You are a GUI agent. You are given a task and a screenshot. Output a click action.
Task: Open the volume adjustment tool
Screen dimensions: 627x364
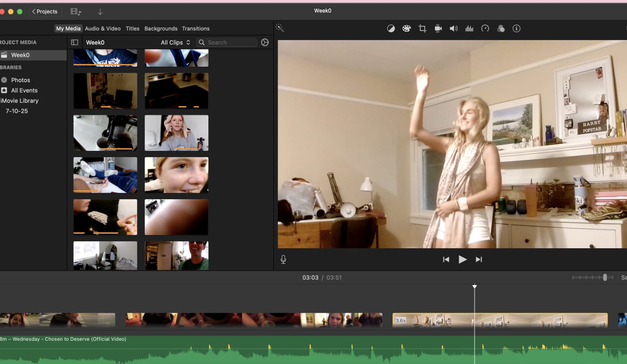tap(453, 28)
